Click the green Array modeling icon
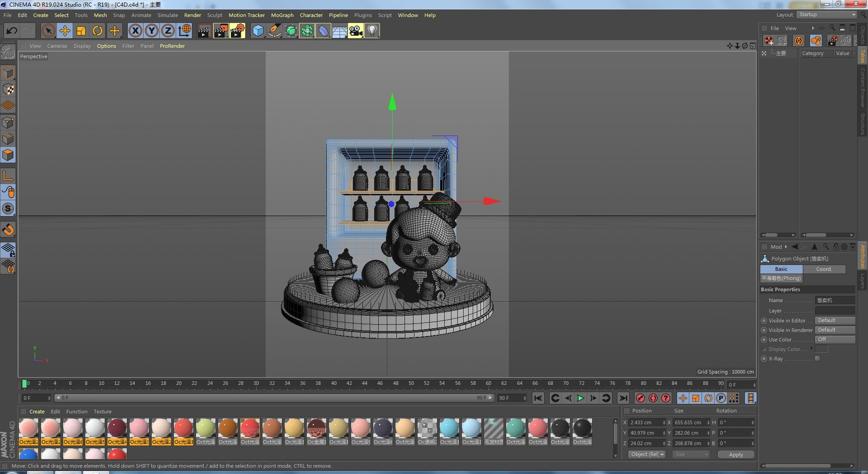Screen dimensions: 868x474 click(x=307, y=31)
